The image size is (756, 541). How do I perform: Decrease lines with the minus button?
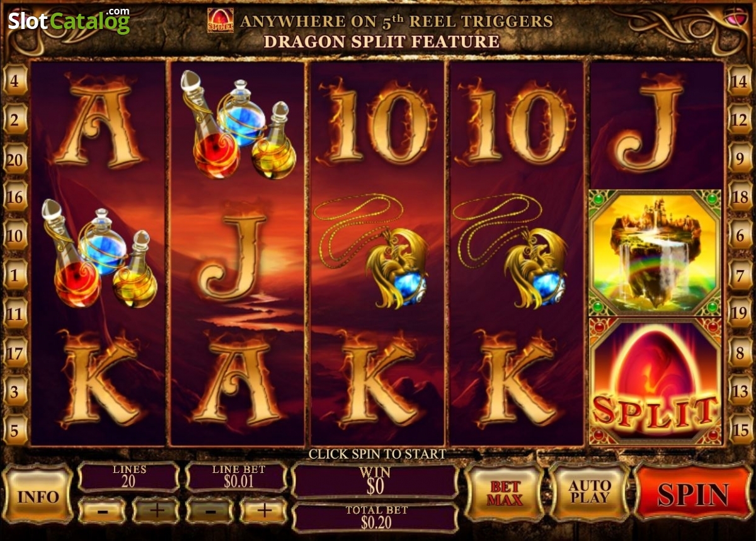pos(102,511)
